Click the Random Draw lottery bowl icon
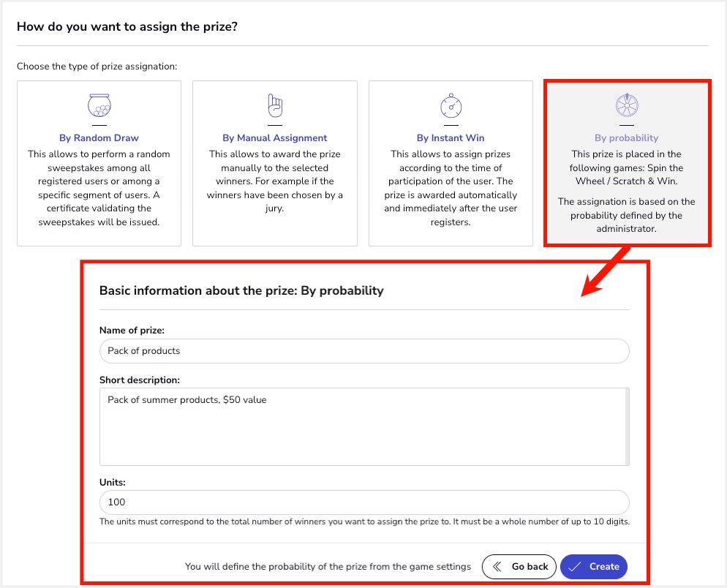The height and width of the screenshot is (588, 727). click(99, 106)
